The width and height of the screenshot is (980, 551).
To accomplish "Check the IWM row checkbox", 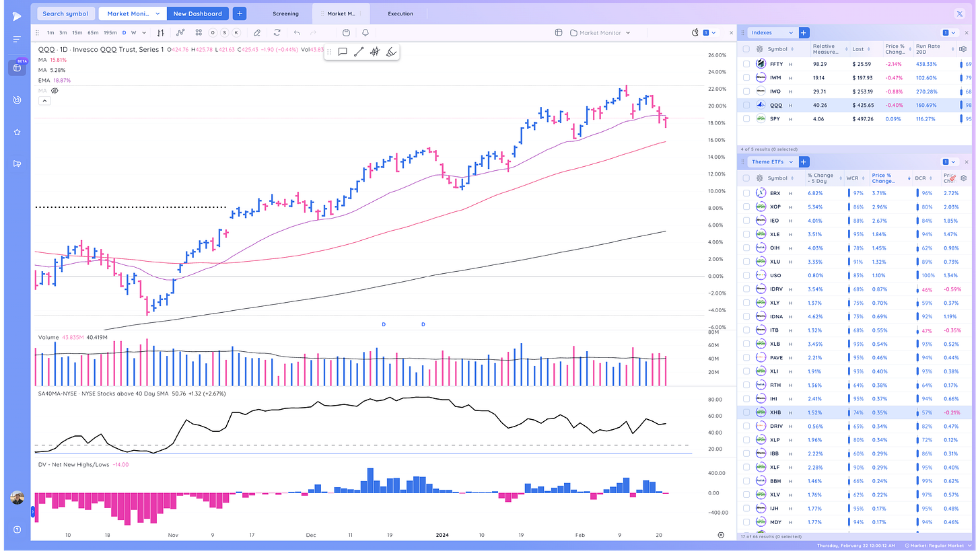I will click(x=746, y=77).
